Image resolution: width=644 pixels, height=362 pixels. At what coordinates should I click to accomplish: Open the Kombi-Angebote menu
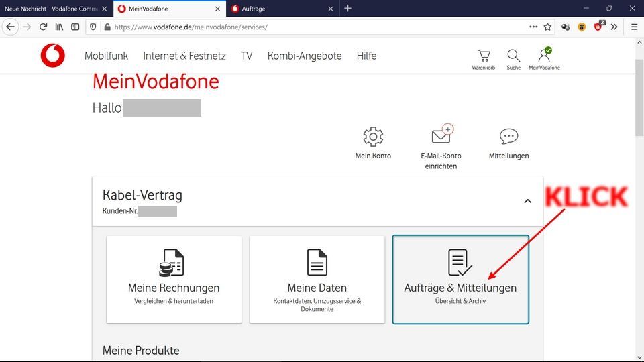click(305, 56)
